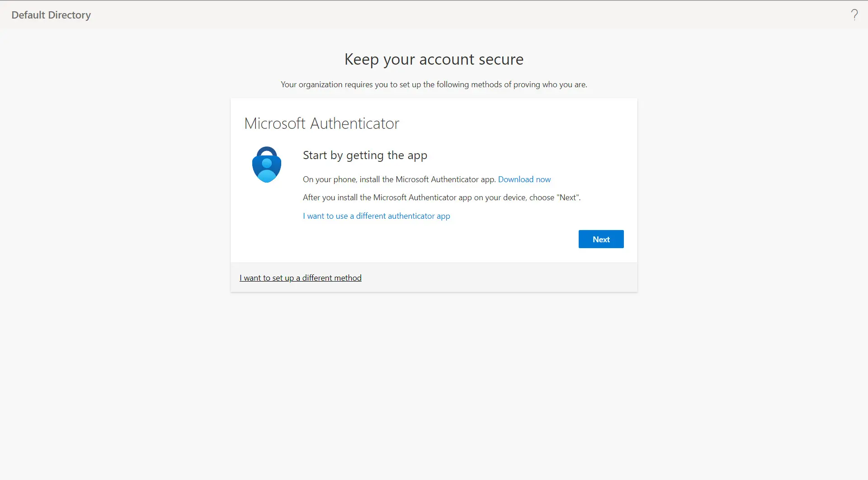The image size is (868, 480).
Task: Click I want to use a different authenticator app
Action: point(376,216)
